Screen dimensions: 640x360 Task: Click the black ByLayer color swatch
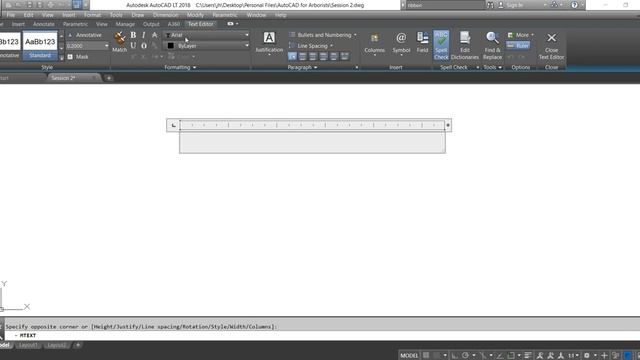tap(171, 46)
